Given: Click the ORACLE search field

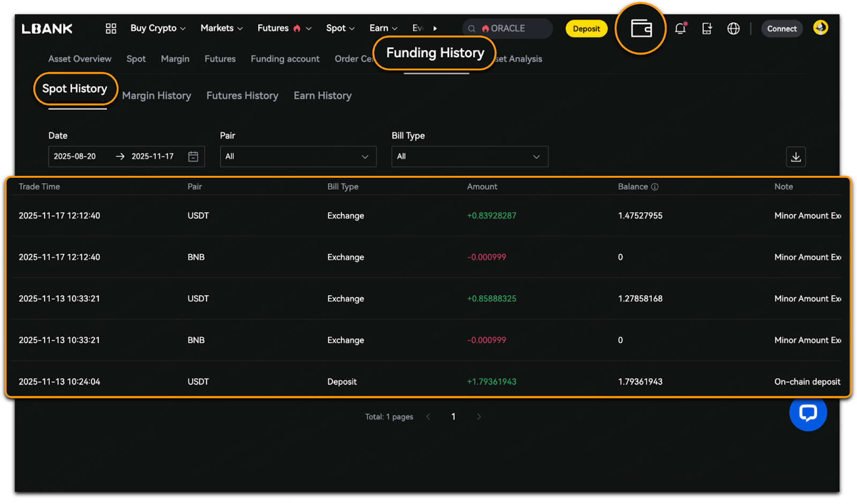Looking at the screenshot, I should 508,28.
